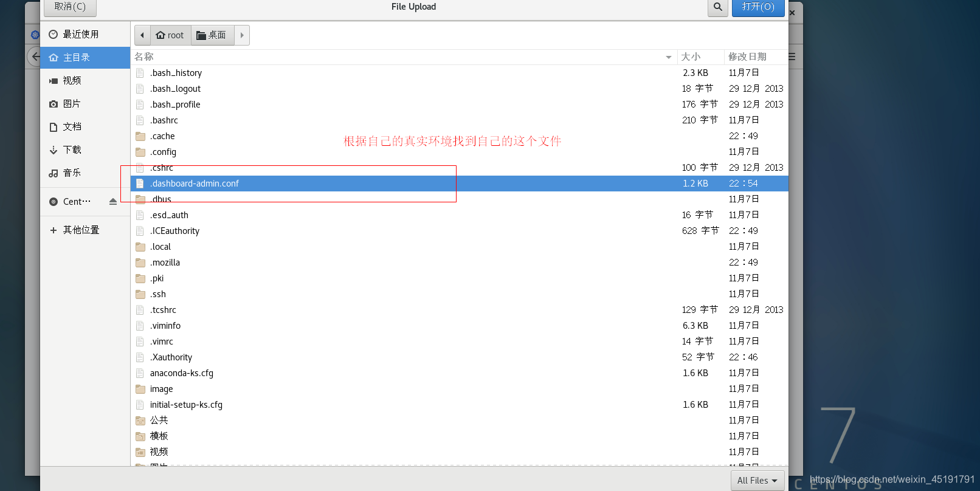Click the folder icon of .config

click(x=140, y=152)
